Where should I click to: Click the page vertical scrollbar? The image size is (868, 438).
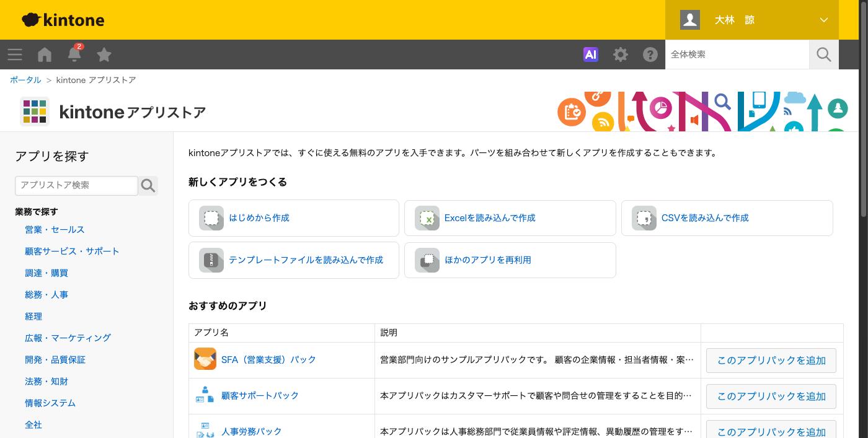(x=864, y=108)
